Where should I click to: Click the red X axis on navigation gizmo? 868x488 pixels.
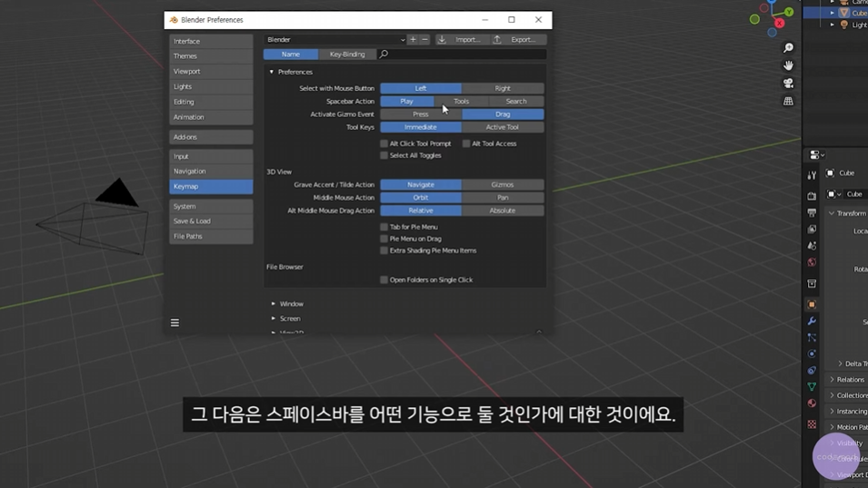780,24
